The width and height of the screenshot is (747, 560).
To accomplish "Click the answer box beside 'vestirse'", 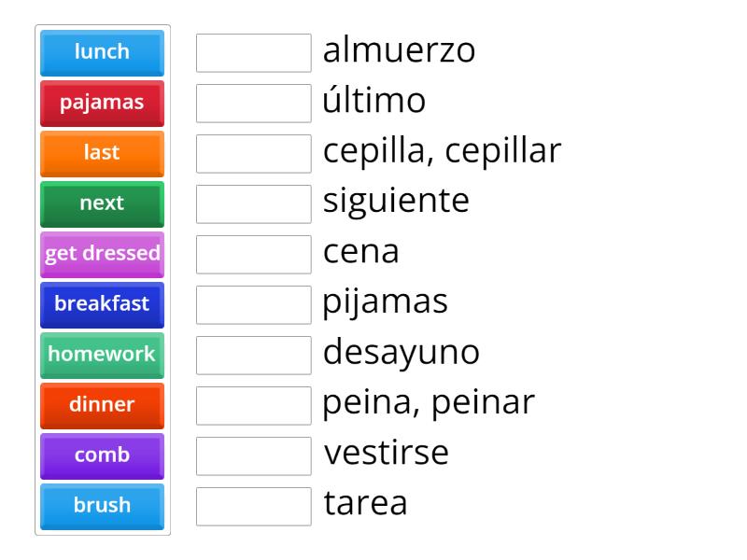I will pos(253,456).
